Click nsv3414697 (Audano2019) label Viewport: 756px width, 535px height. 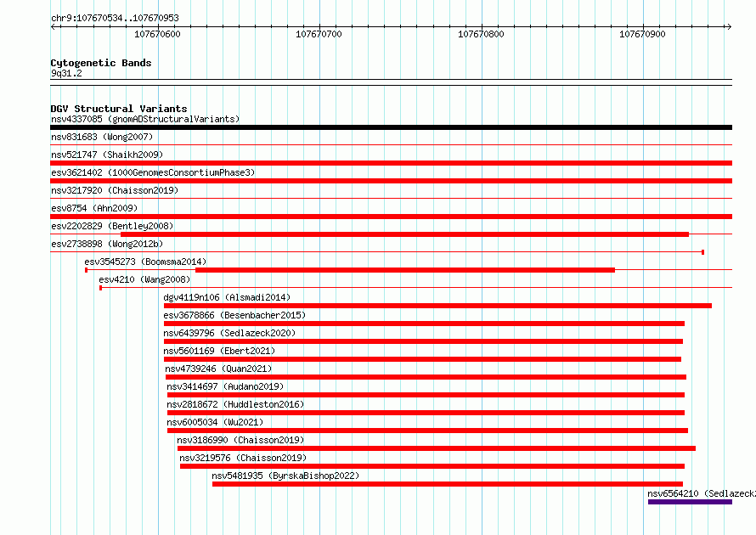tap(225, 386)
